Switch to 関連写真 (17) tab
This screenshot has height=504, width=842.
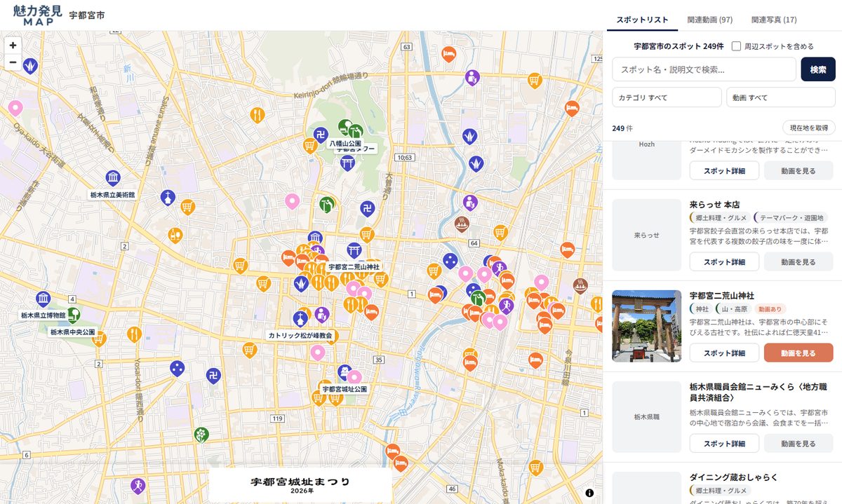(x=774, y=20)
